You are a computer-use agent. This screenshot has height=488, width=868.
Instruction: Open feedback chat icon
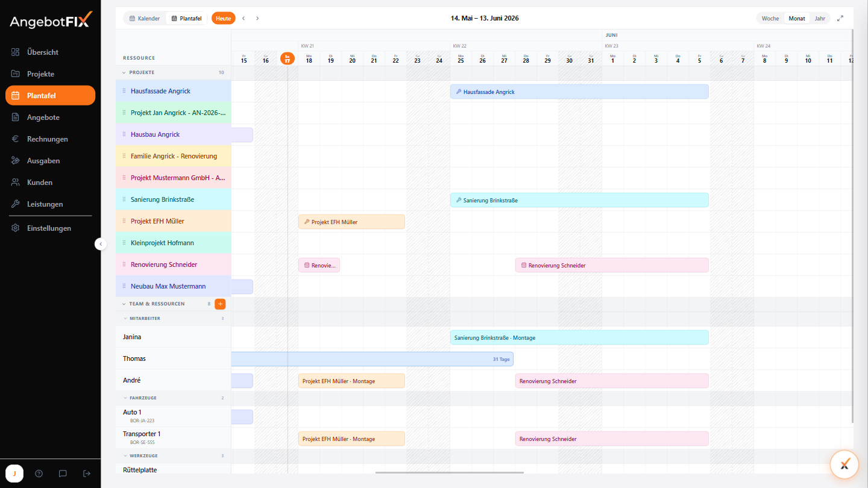[63, 474]
